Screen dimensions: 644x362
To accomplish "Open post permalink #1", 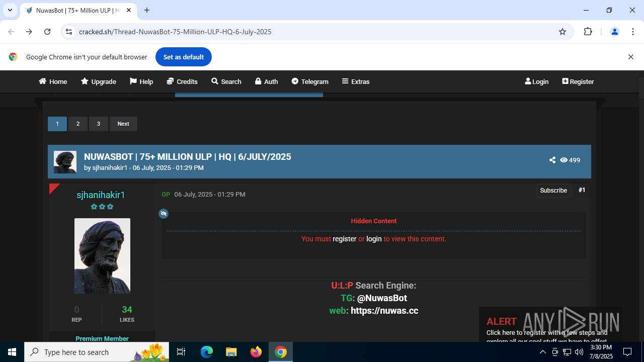I will [582, 190].
